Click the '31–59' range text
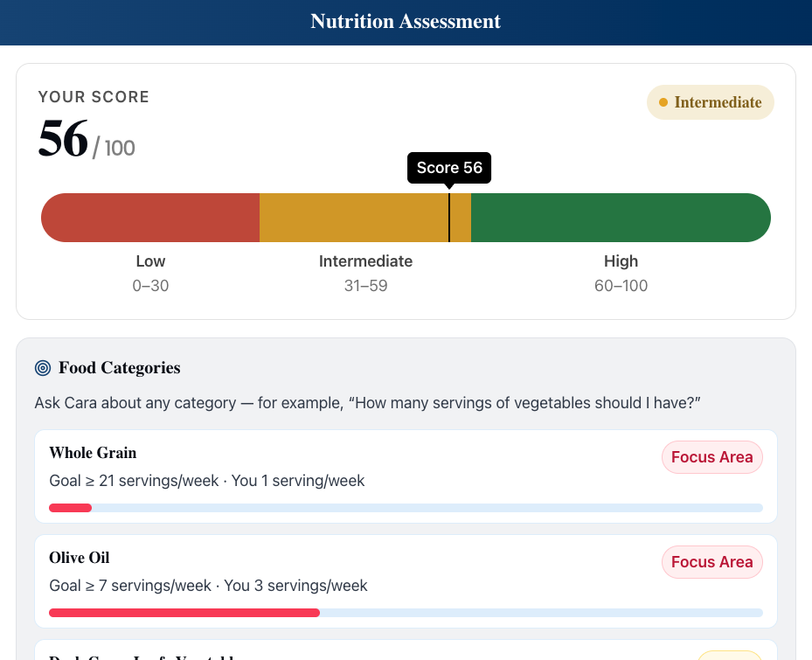The height and width of the screenshot is (660, 812). pos(365,286)
